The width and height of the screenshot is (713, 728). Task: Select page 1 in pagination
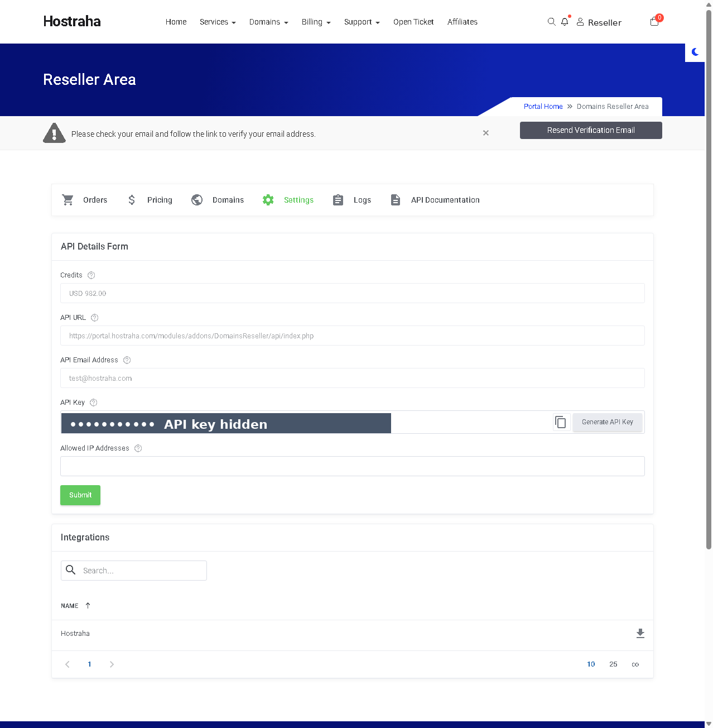[89, 664]
